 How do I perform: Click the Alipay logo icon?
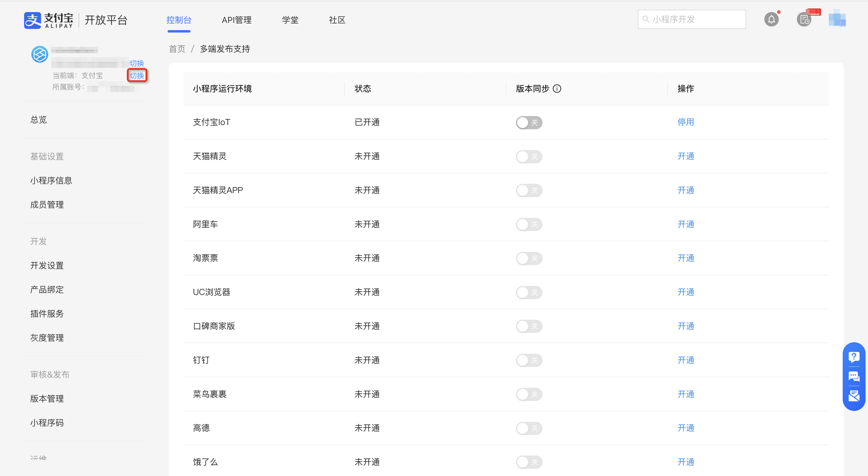[x=32, y=20]
